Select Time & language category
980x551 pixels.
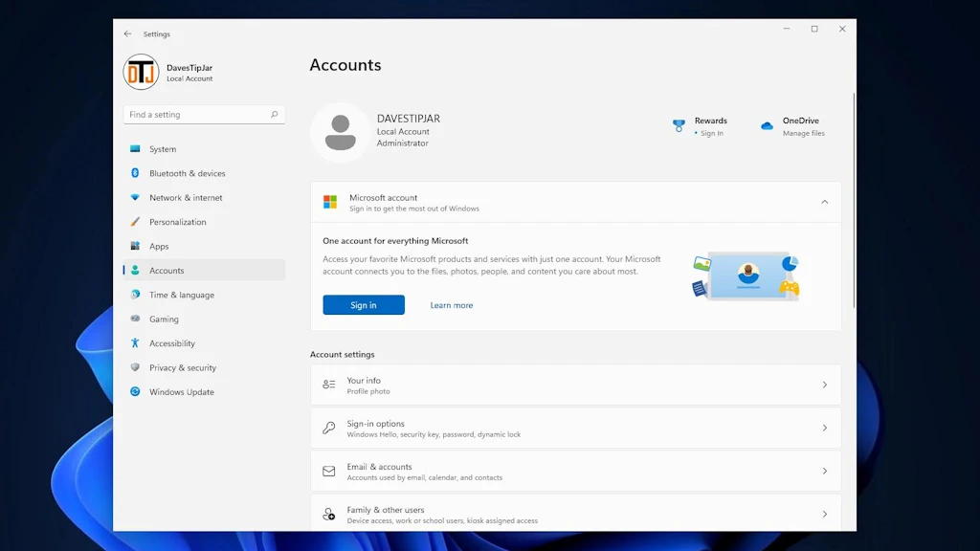point(204,295)
